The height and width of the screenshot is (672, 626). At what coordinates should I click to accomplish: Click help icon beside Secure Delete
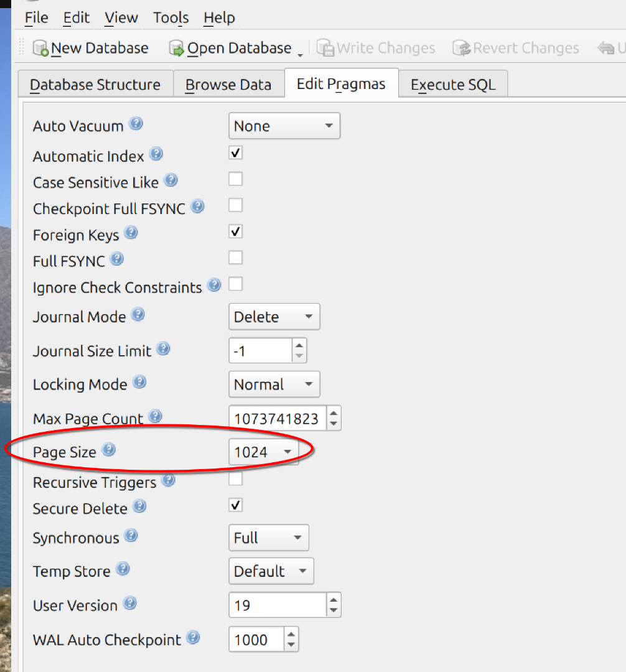(139, 506)
